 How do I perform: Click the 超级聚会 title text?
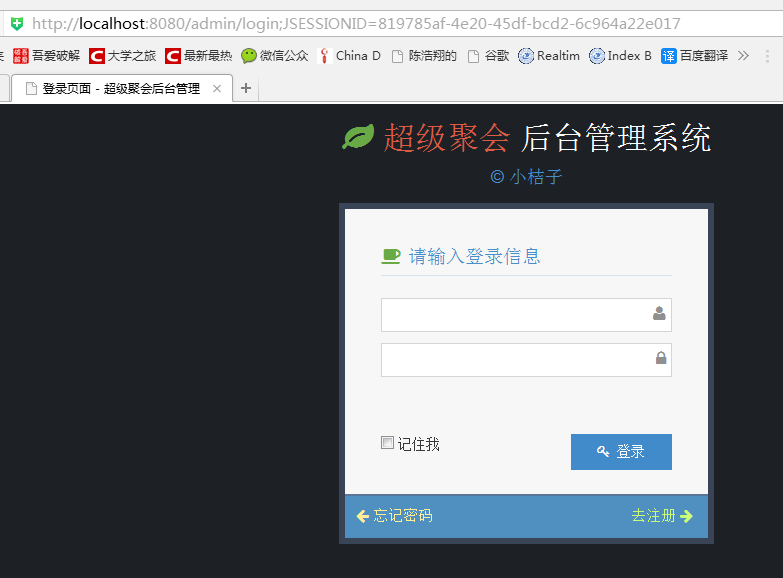447,137
